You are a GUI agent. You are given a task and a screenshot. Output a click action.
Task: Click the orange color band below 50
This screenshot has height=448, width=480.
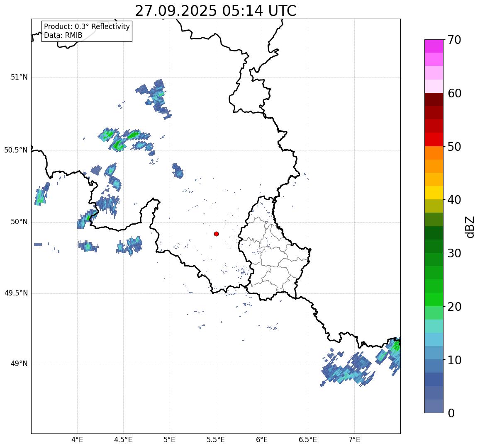point(434,153)
